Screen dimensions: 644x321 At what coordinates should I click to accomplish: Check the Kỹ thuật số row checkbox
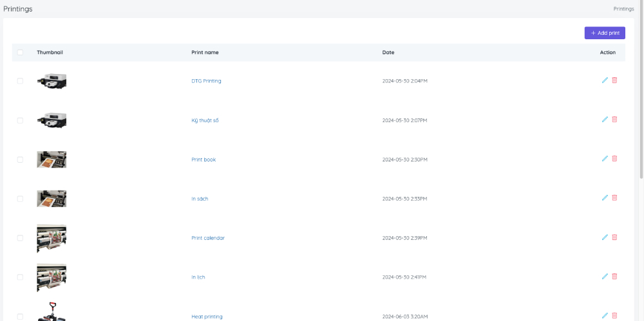[20, 120]
